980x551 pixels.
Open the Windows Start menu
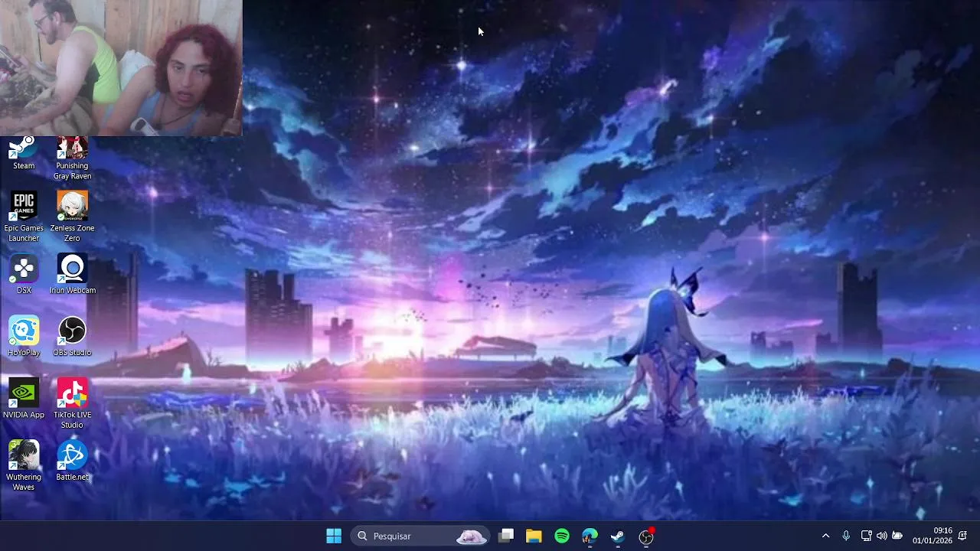pyautogui.click(x=334, y=536)
